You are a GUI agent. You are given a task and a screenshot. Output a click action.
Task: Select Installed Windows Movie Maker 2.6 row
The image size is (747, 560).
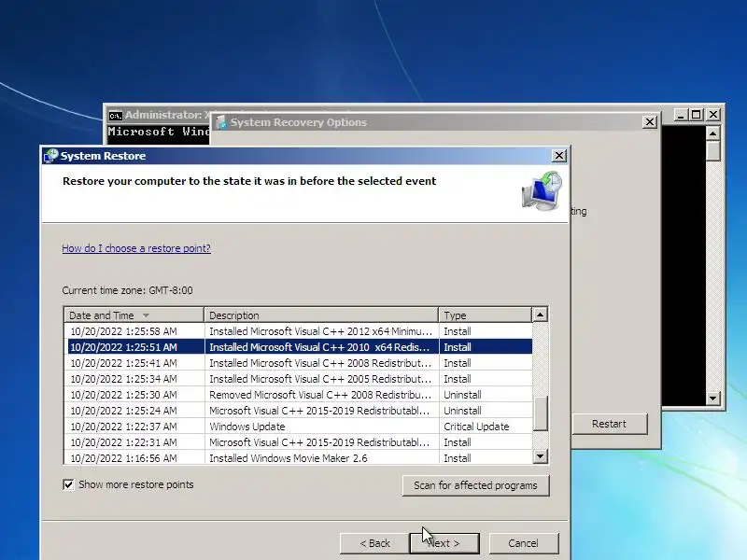[298, 457]
